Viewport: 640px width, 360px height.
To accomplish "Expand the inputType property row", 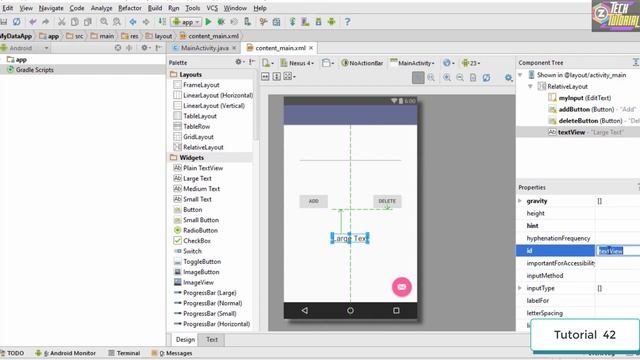I will pyautogui.click(x=520, y=288).
